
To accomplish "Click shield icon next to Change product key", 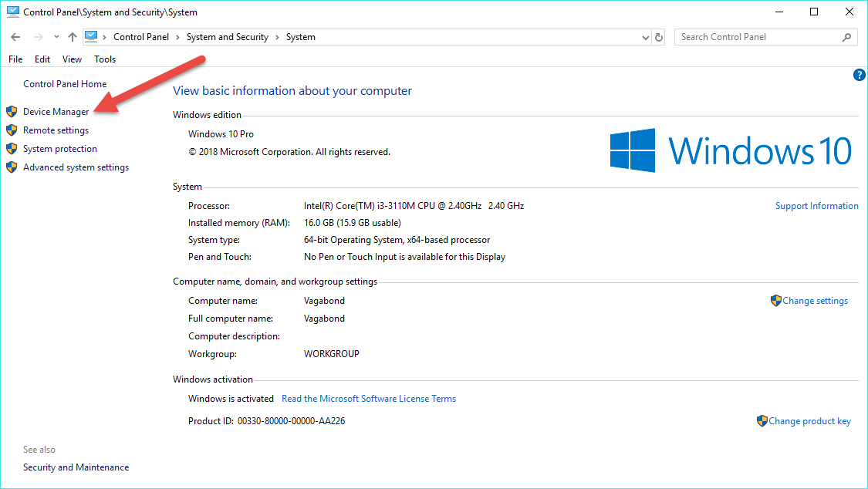I will (762, 421).
